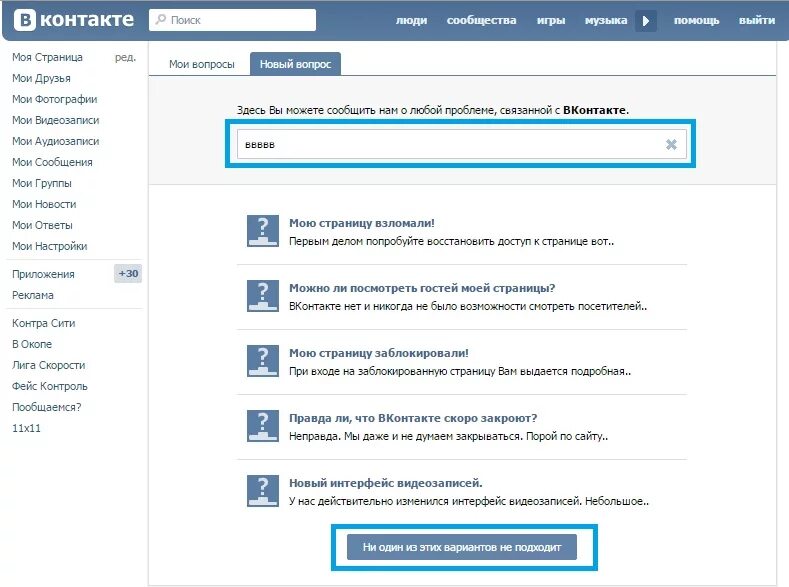Click question icon beside 'Мою страницу взломали!'
The height and width of the screenshot is (587, 789).
click(263, 231)
